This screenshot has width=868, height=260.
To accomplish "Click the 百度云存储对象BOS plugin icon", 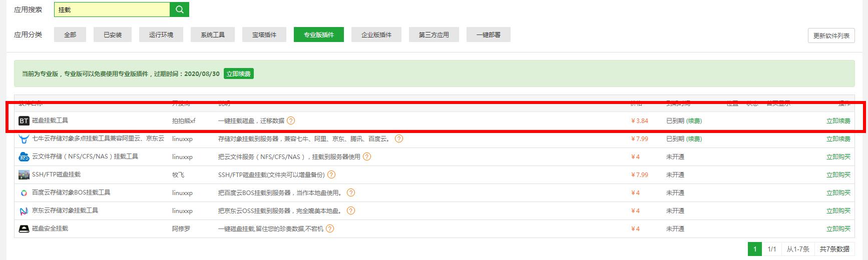I will point(24,193).
